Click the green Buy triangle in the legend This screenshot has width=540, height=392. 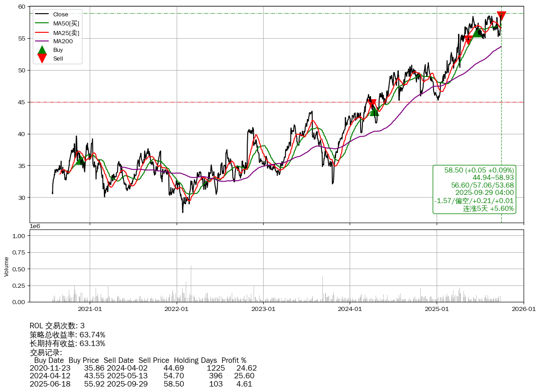(x=42, y=50)
